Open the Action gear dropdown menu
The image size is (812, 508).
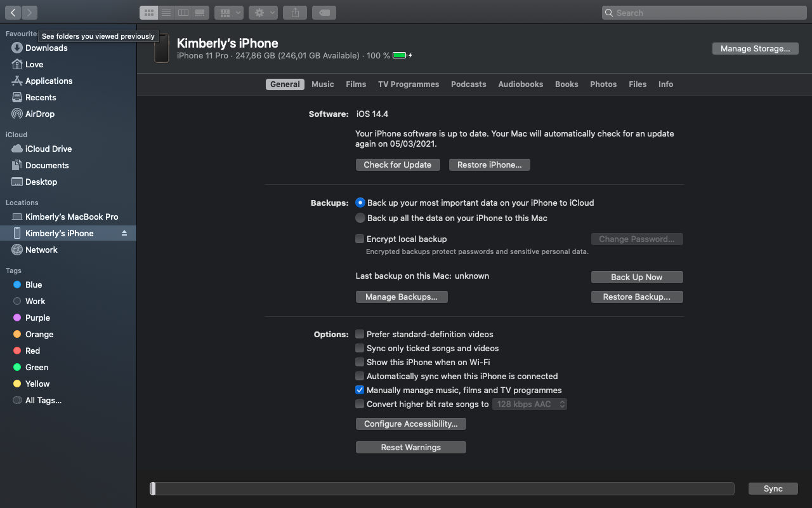263,13
